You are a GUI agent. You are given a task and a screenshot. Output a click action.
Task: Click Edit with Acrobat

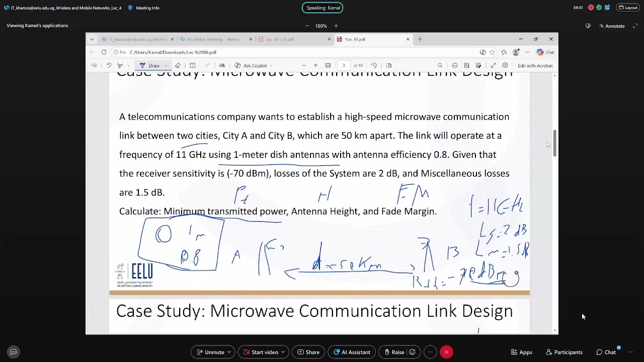point(535,65)
